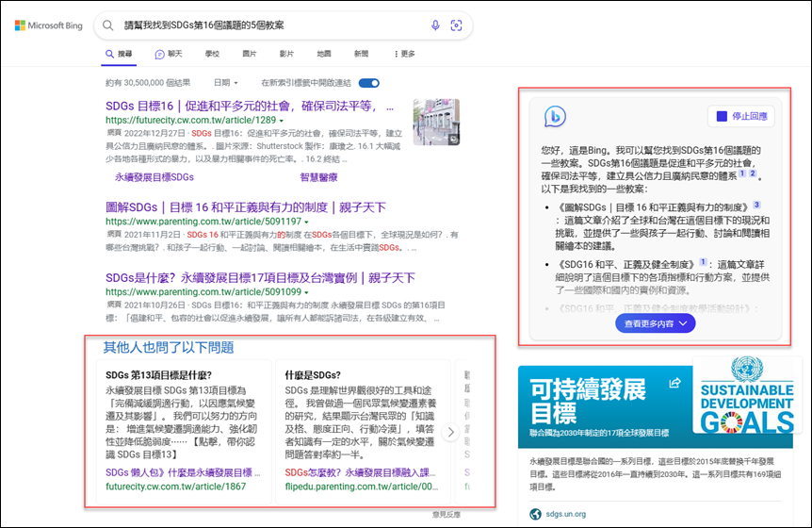The height and width of the screenshot is (528, 812).
Task: Open SDGs怎麼教? link in question card
Action: tap(360, 472)
